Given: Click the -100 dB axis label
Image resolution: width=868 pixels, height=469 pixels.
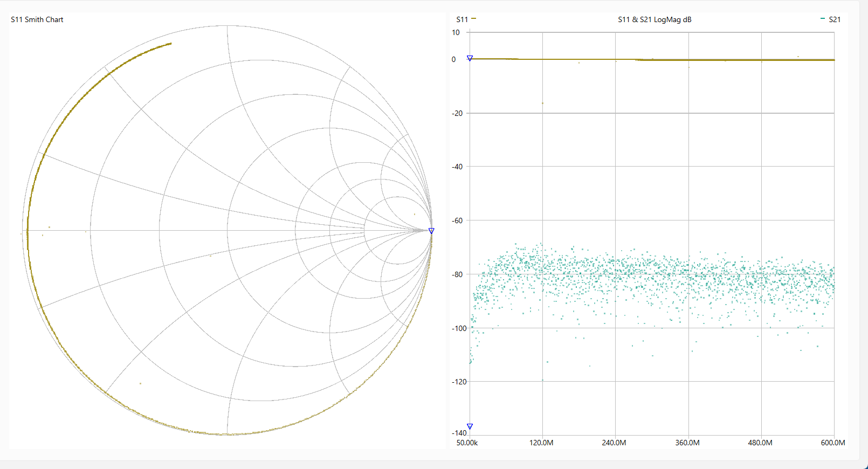Looking at the screenshot, I should point(459,328).
